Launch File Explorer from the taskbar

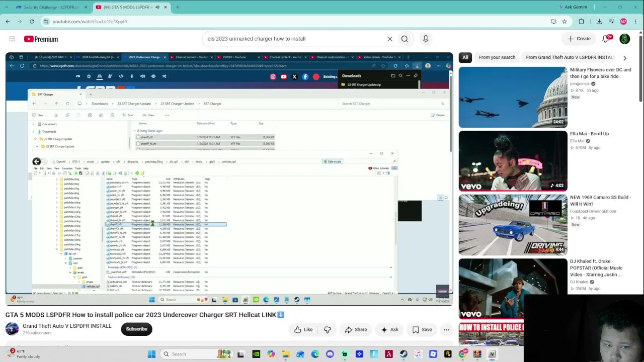pos(286,354)
